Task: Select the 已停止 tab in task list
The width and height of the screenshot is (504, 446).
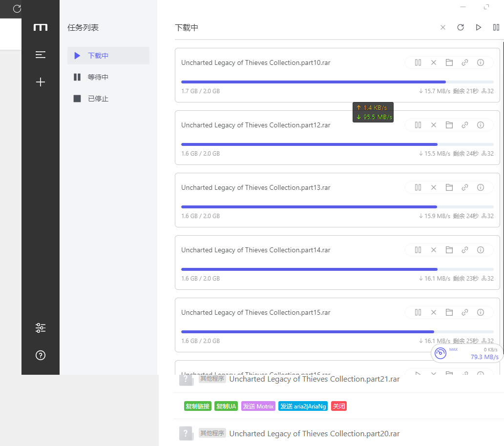Action: (x=108, y=99)
